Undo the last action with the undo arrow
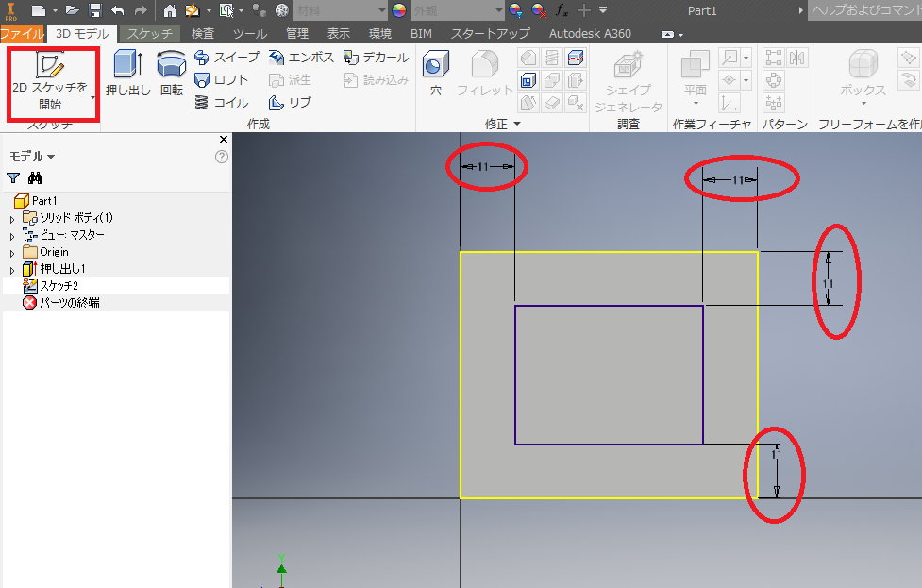 pos(118,10)
